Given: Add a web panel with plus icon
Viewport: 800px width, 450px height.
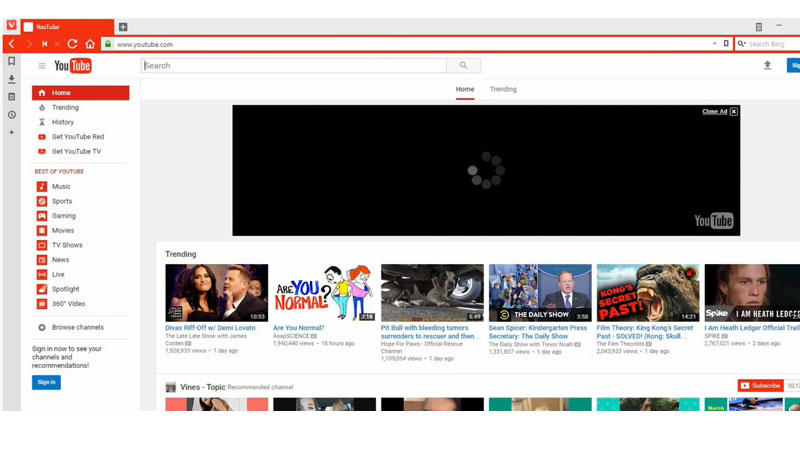Looking at the screenshot, I should (11, 133).
